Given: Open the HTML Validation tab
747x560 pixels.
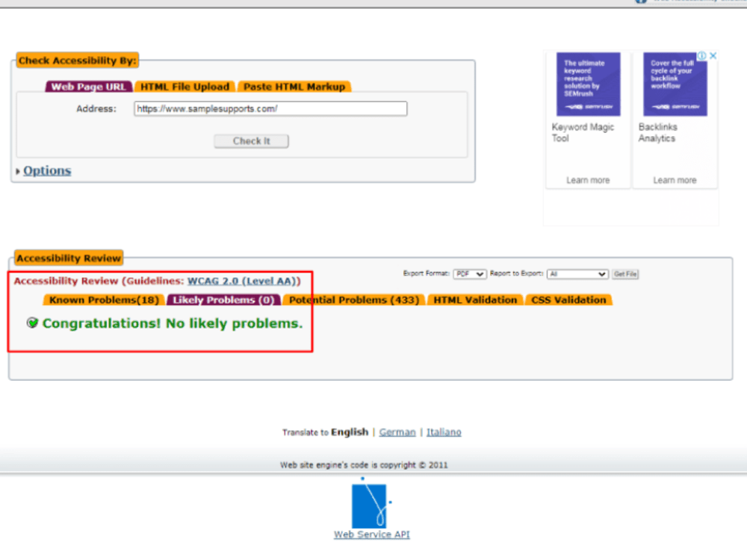Looking at the screenshot, I should coord(475,300).
